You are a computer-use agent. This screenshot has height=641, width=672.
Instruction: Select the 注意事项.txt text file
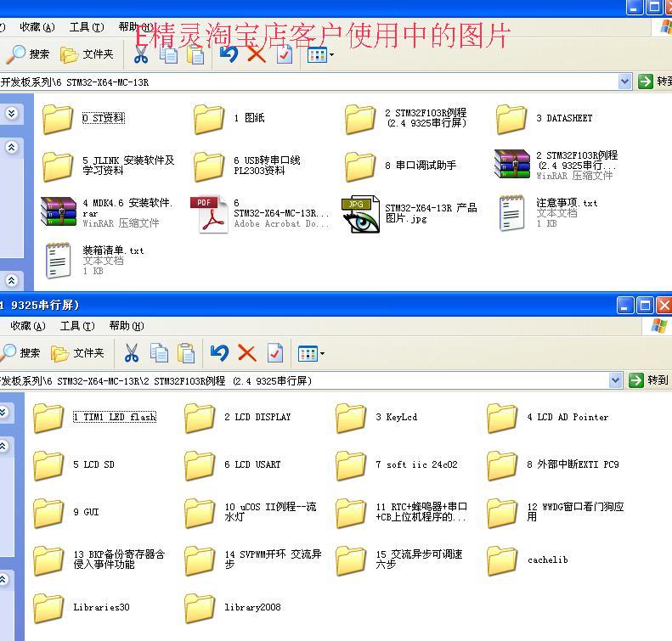[548, 213]
